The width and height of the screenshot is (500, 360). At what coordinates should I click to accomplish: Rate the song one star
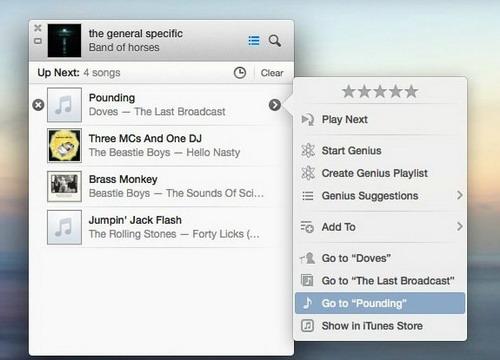pos(348,91)
